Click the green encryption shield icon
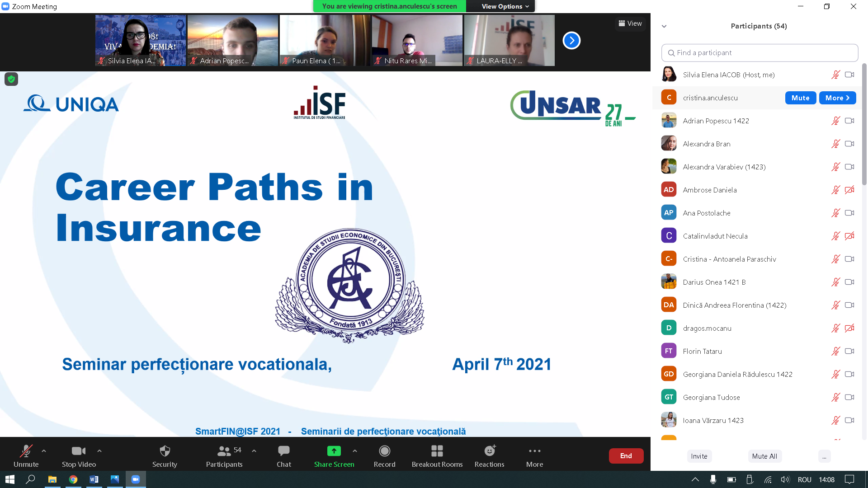 coord(11,79)
